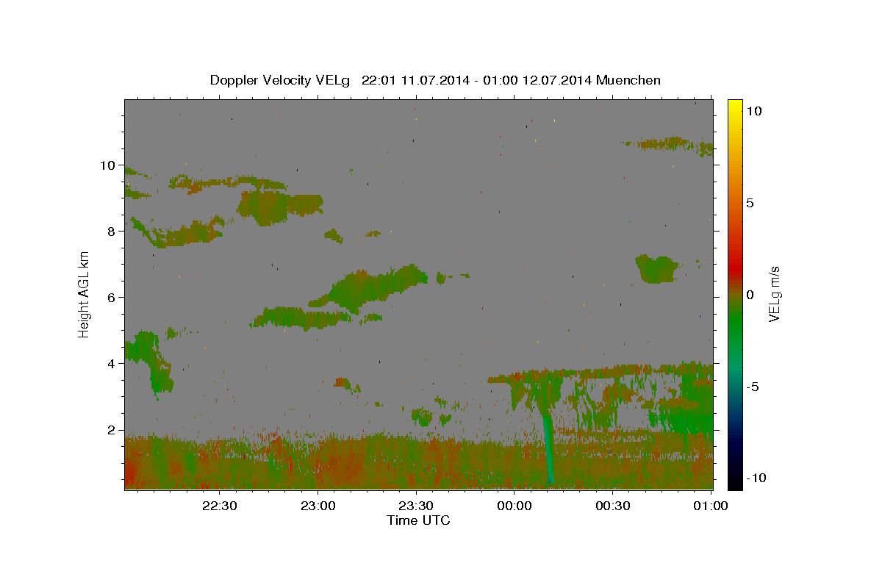Click the colorbar label -5
Image resolution: width=882 pixels, height=588 pixels.
tap(753, 387)
